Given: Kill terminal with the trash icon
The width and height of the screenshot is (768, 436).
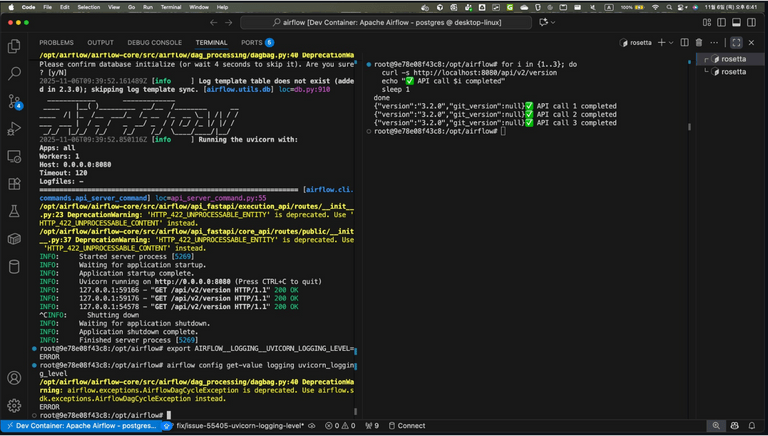Looking at the screenshot, I should 699,43.
